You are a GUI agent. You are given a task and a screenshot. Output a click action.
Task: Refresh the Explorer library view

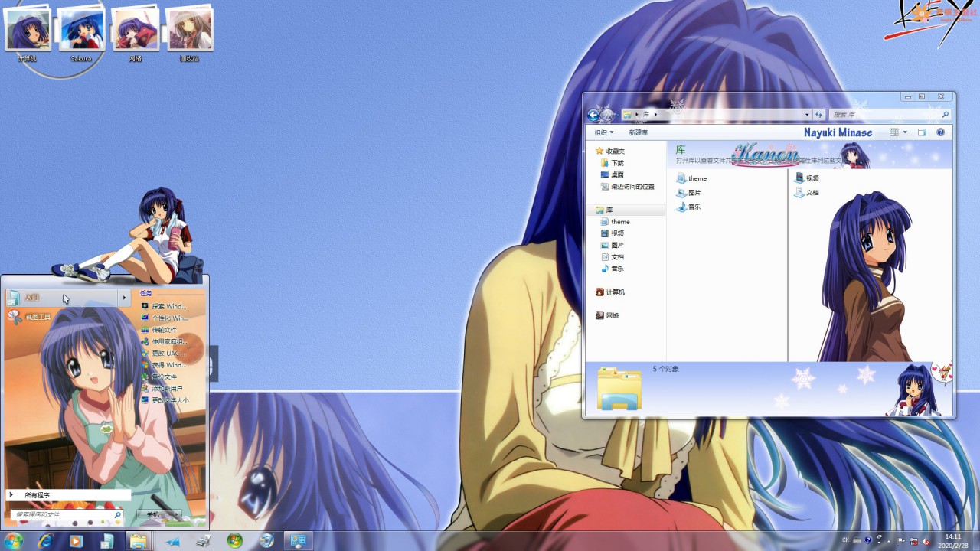819,115
